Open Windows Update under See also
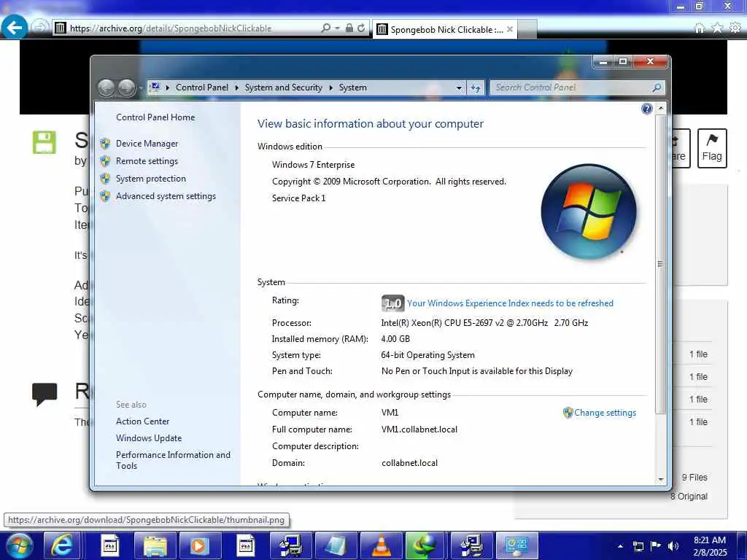Viewport: 747px width, 560px height. pyautogui.click(x=149, y=438)
